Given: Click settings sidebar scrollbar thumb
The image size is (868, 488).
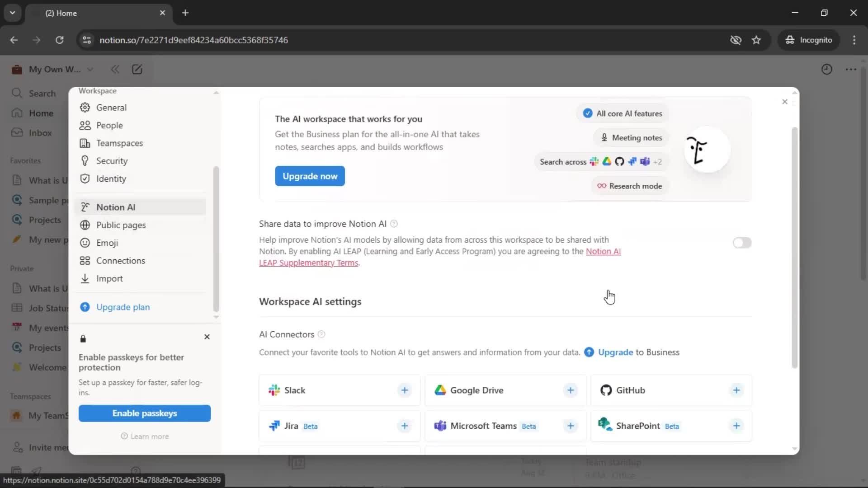Looking at the screenshot, I should pyautogui.click(x=216, y=239).
